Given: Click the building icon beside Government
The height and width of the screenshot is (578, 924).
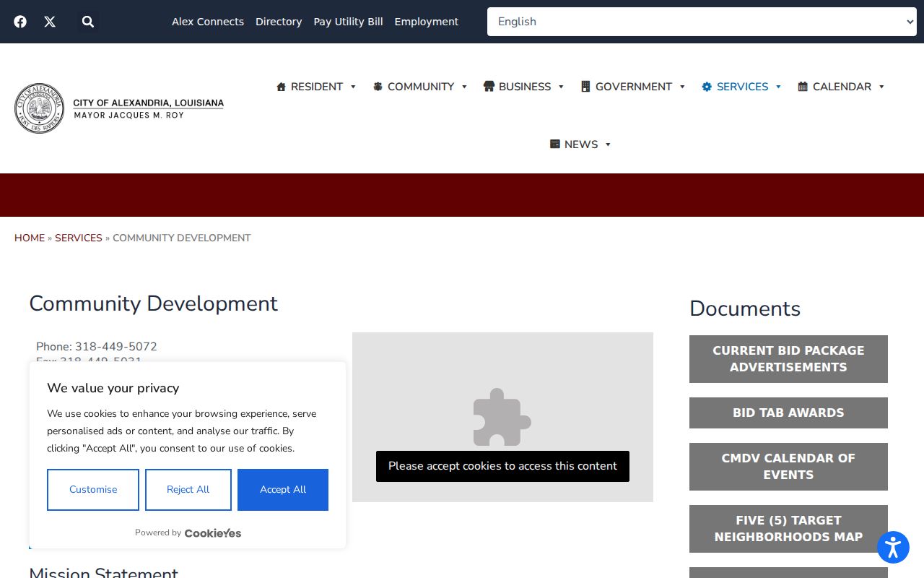Looking at the screenshot, I should pos(585,87).
